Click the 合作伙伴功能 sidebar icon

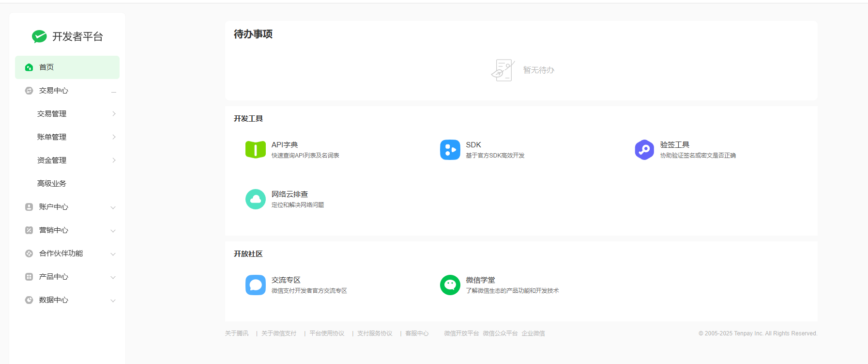click(x=29, y=253)
